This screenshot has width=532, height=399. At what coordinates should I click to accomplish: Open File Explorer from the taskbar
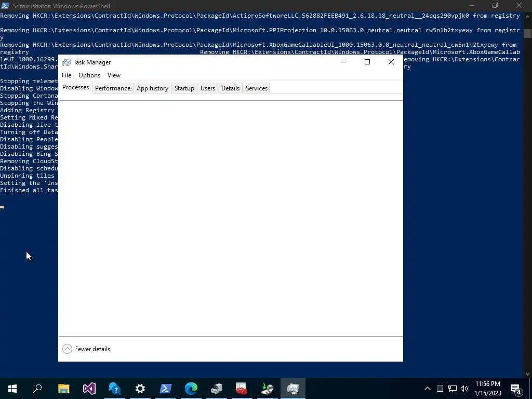point(63,389)
